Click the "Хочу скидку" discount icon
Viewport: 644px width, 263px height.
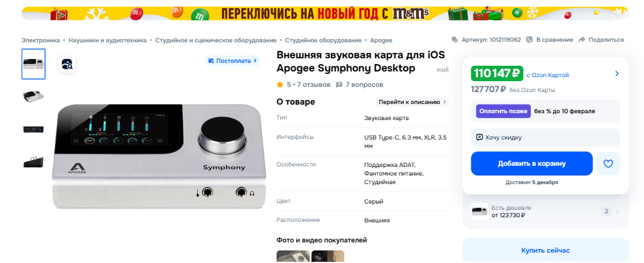tap(479, 137)
